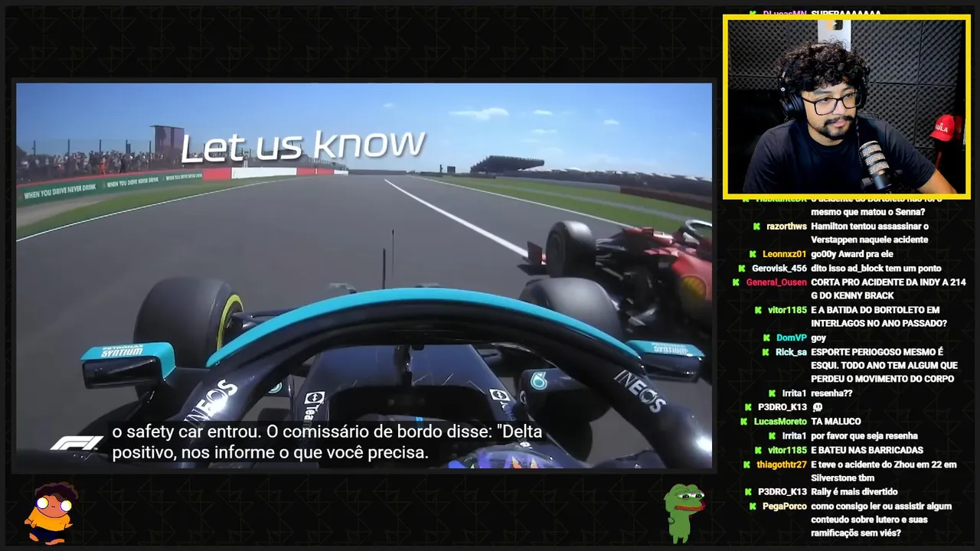Click the message "dito isso ad_block tem um ponto"
Image resolution: width=980 pixels, height=551 pixels.
(876, 269)
